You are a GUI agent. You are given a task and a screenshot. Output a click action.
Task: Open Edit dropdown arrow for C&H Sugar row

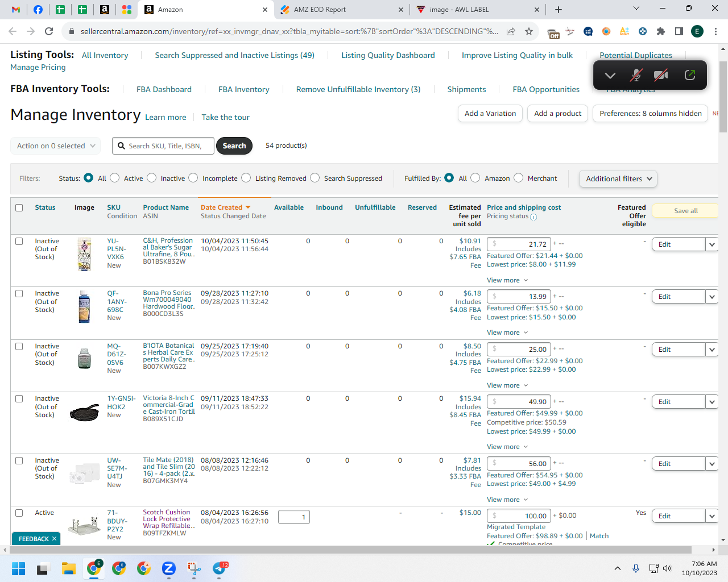click(x=712, y=244)
